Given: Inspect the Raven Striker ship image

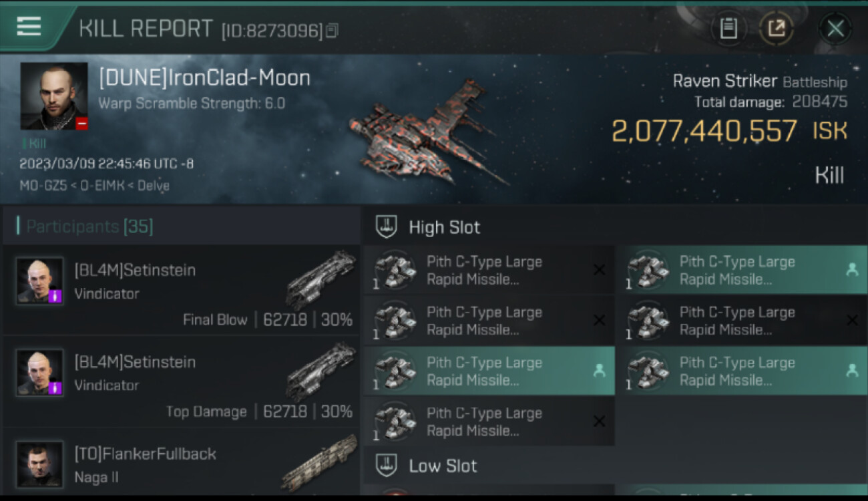Looking at the screenshot, I should [x=427, y=134].
